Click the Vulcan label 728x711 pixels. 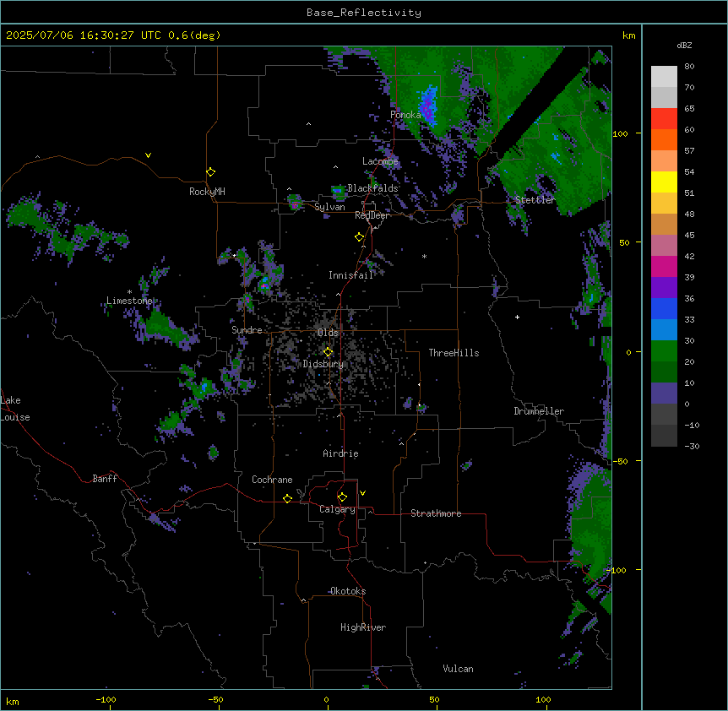coord(458,669)
